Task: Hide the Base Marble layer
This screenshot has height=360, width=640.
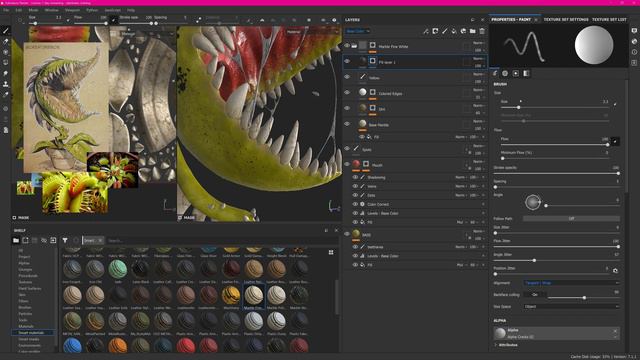Action: (x=347, y=124)
